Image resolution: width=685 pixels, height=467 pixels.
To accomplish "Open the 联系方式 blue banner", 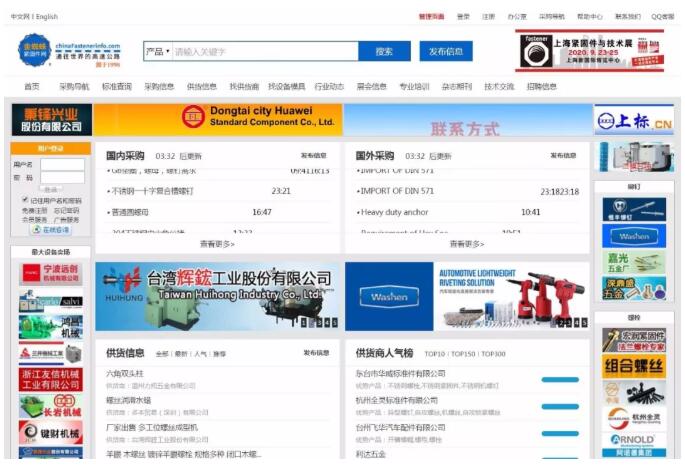I will 468,120.
